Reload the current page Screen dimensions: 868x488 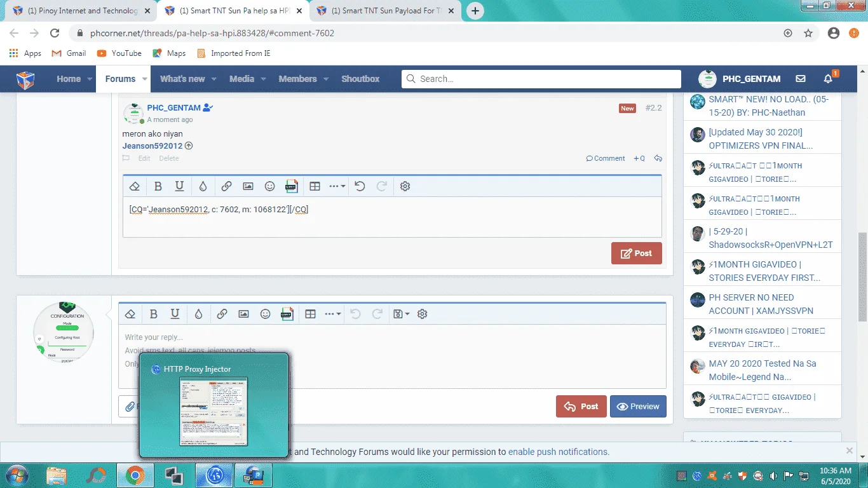[55, 33]
